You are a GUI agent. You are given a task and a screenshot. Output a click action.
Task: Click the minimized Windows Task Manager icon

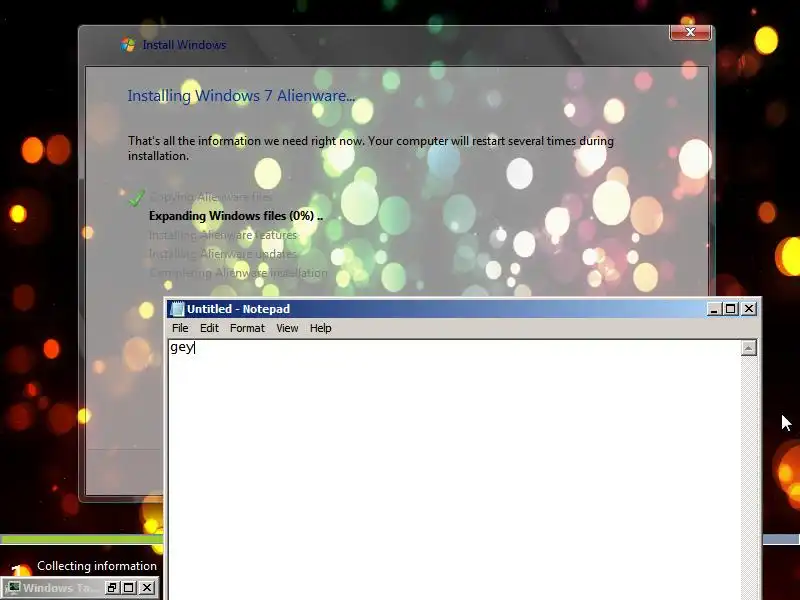pos(13,588)
